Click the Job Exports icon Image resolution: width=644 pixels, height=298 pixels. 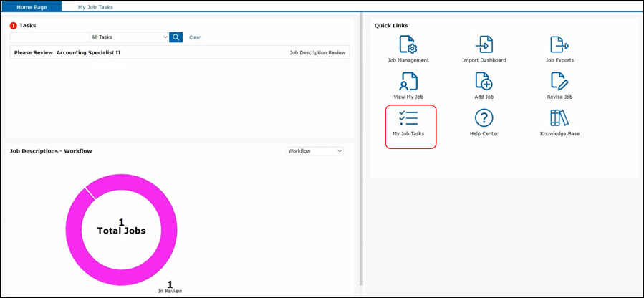[559, 45]
